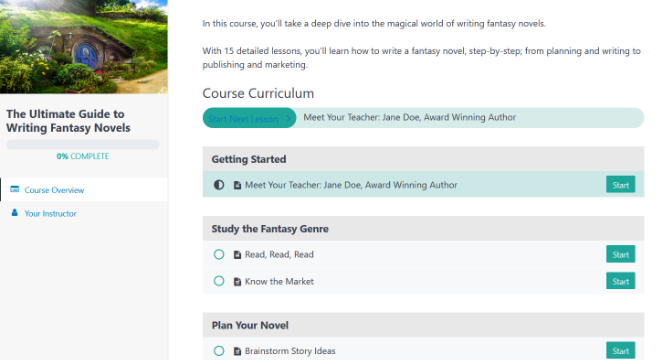Click the document icon beside Read, Read, Read
The width and height of the screenshot is (663, 360).
(x=237, y=255)
